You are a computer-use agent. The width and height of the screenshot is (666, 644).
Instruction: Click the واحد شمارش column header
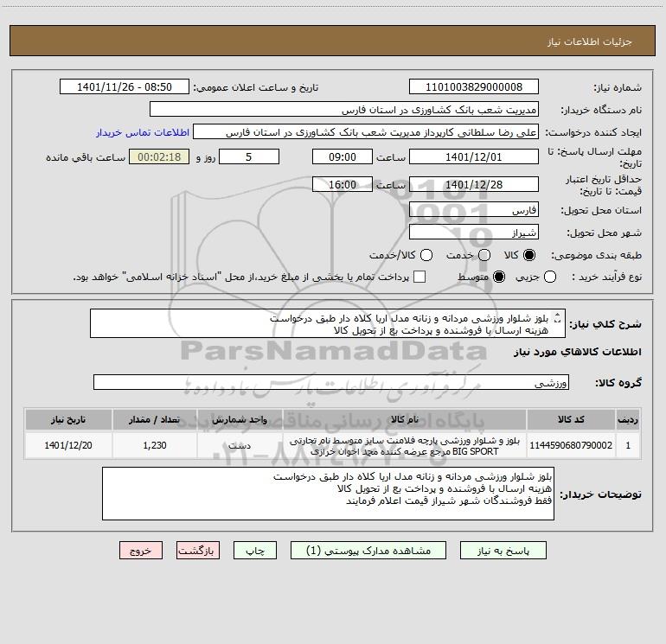pyautogui.click(x=240, y=419)
